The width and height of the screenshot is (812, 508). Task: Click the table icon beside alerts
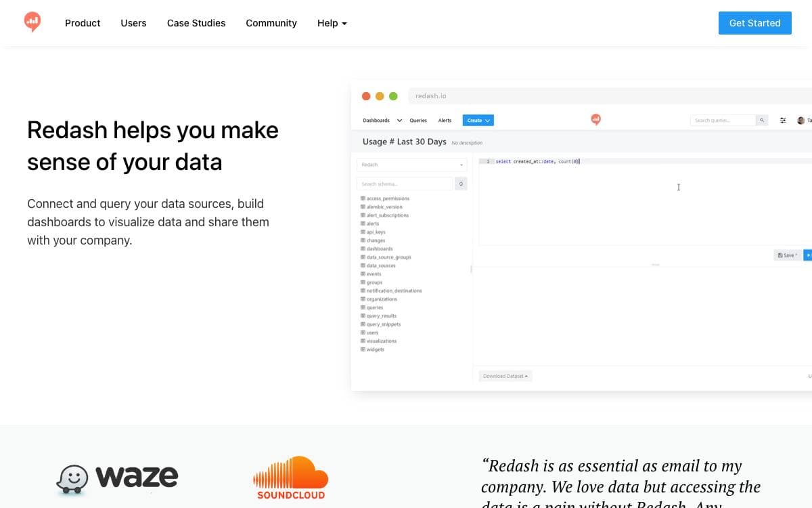tap(363, 224)
